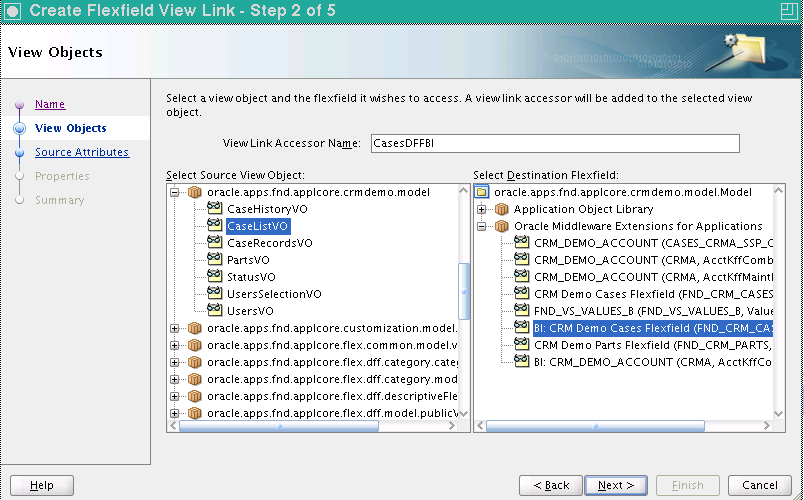Click source tree vertical scrollbar down arrow
Screen dimensions: 804x500
(464, 413)
